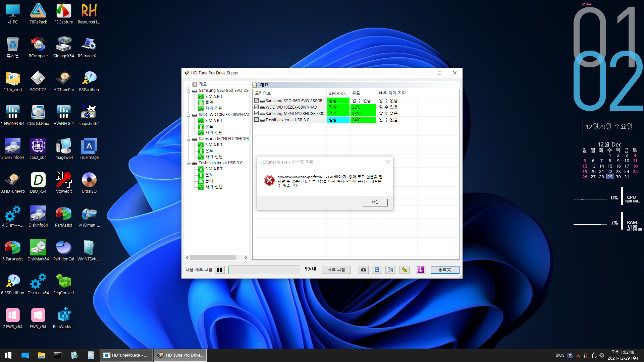
Task: Select 개요 item in drive tree
Action: 203,84
